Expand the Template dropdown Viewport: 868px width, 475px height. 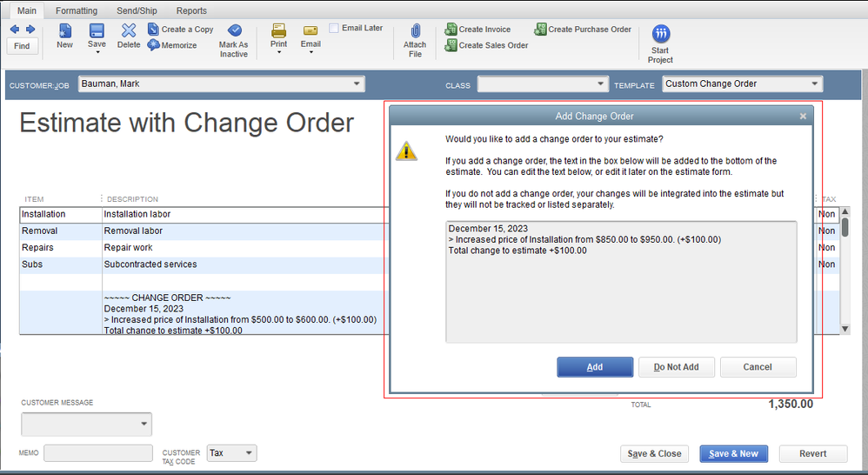click(815, 84)
